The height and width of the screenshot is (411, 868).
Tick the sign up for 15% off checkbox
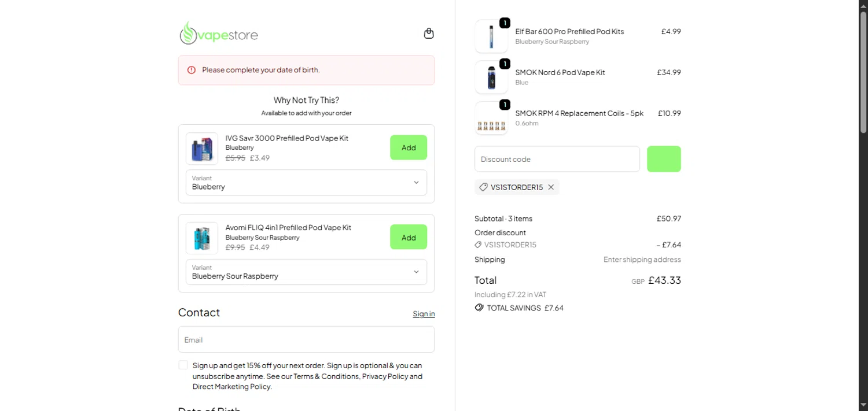(183, 365)
